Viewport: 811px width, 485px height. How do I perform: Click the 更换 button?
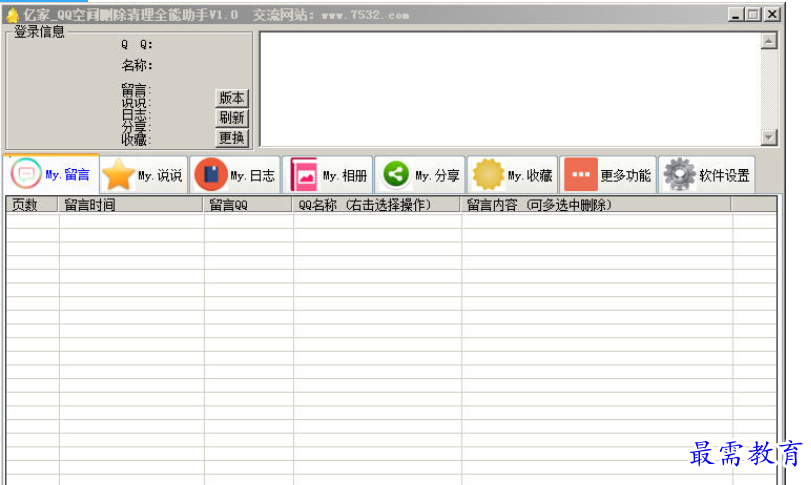pos(232,138)
